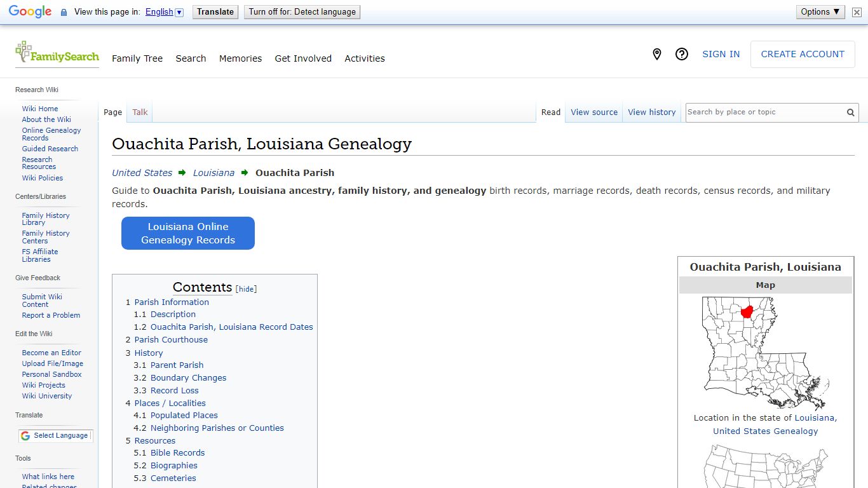Open Research Resources sidebar link
The image size is (868, 488).
pyautogui.click(x=39, y=163)
